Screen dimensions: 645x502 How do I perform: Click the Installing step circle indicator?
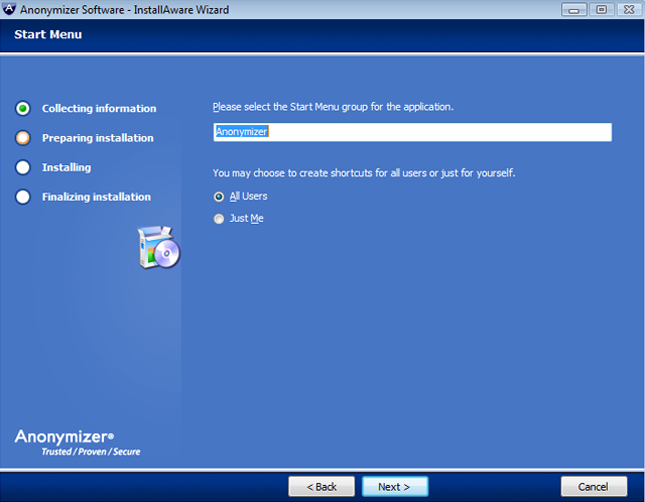pos(23,168)
